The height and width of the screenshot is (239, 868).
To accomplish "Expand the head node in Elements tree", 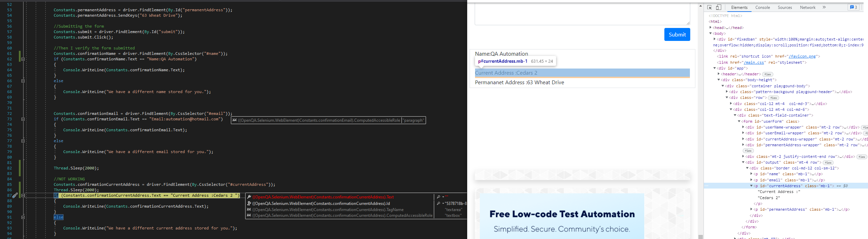I will (710, 28).
